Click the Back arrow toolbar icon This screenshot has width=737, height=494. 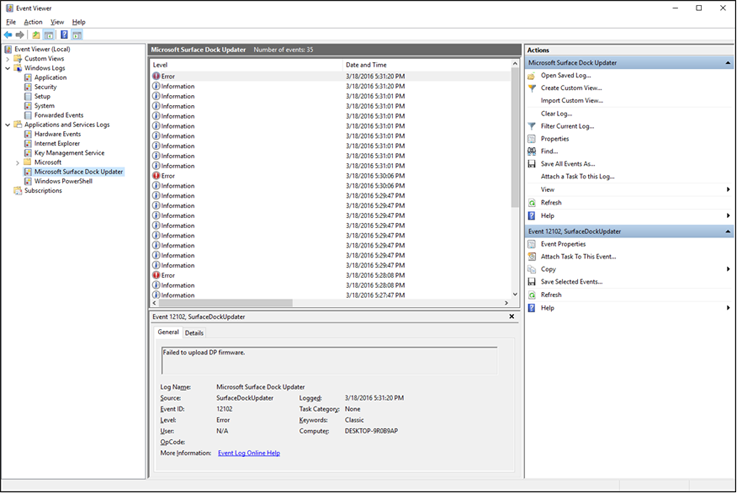(8, 35)
